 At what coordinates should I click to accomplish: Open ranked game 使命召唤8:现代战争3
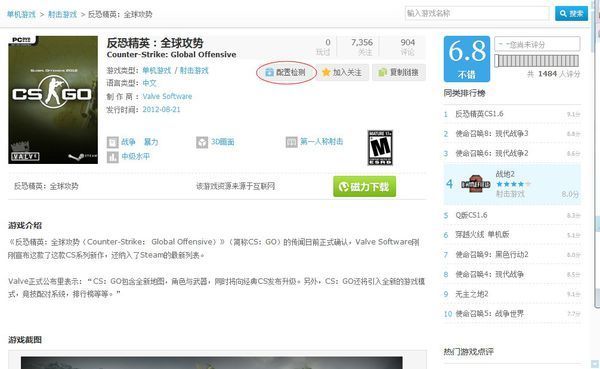tap(492, 134)
